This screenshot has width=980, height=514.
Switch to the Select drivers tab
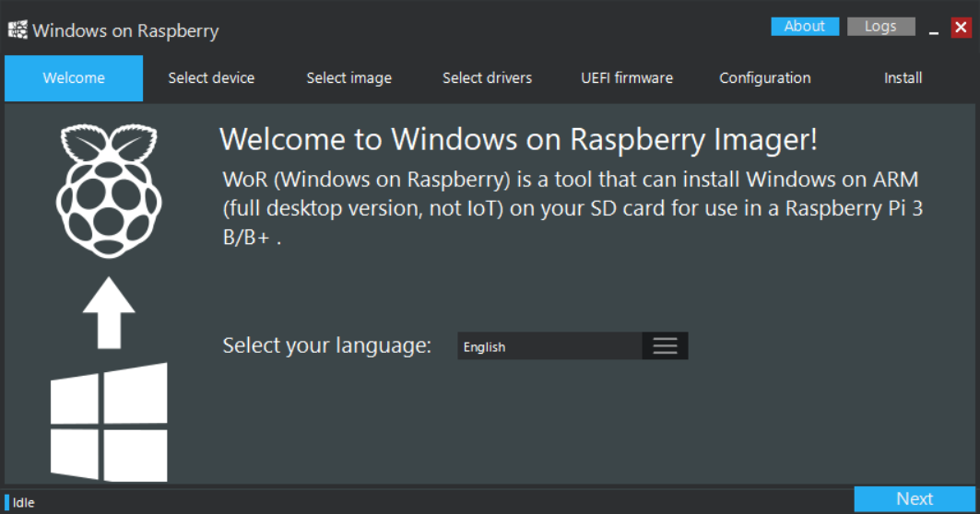tap(488, 78)
